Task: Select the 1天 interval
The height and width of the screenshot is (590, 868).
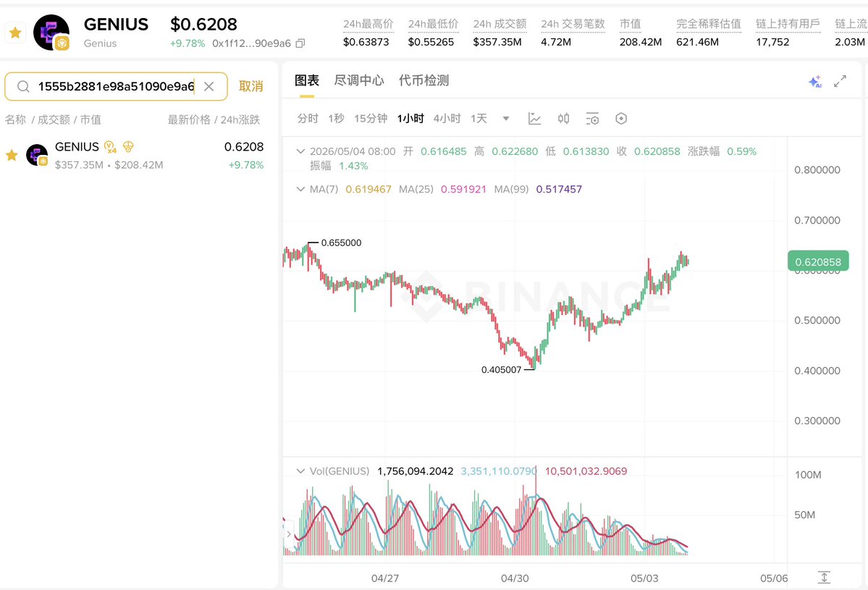Action: pyautogui.click(x=479, y=119)
